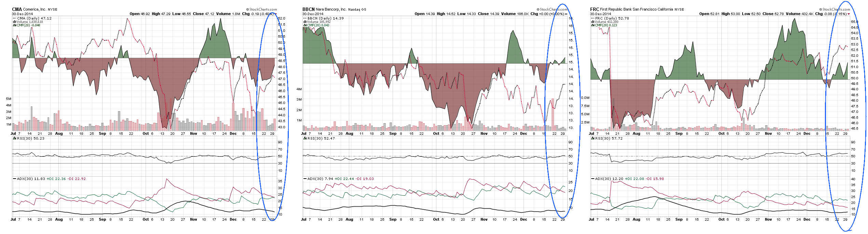Click the RSI(30) legend marker in FRC chart

coord(593,138)
